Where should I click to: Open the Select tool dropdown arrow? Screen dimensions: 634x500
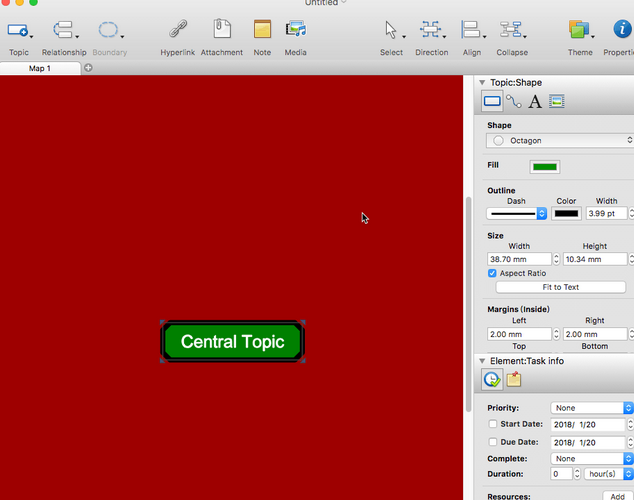(404, 37)
